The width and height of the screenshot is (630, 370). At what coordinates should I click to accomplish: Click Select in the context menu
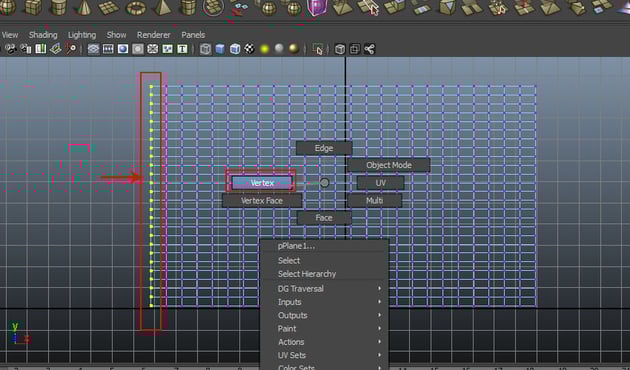(325, 261)
